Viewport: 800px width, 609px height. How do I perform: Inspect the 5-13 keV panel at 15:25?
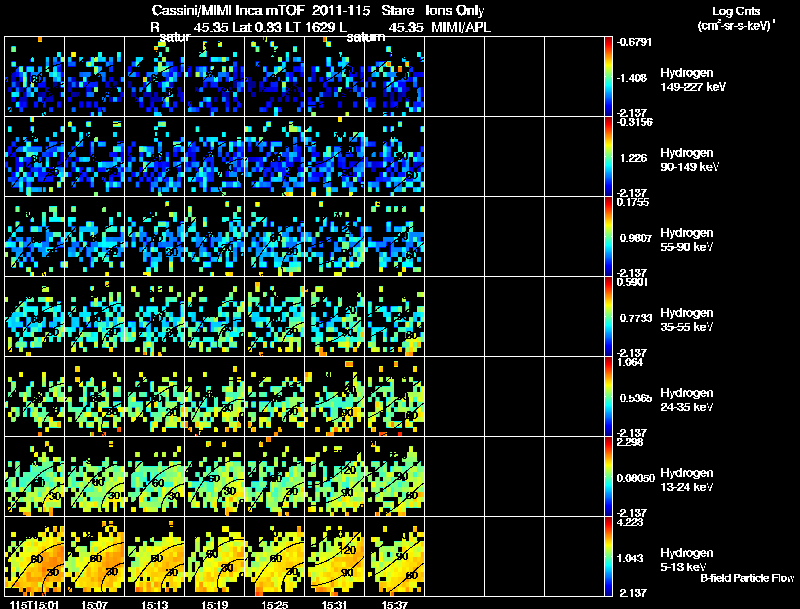[x=274, y=556]
